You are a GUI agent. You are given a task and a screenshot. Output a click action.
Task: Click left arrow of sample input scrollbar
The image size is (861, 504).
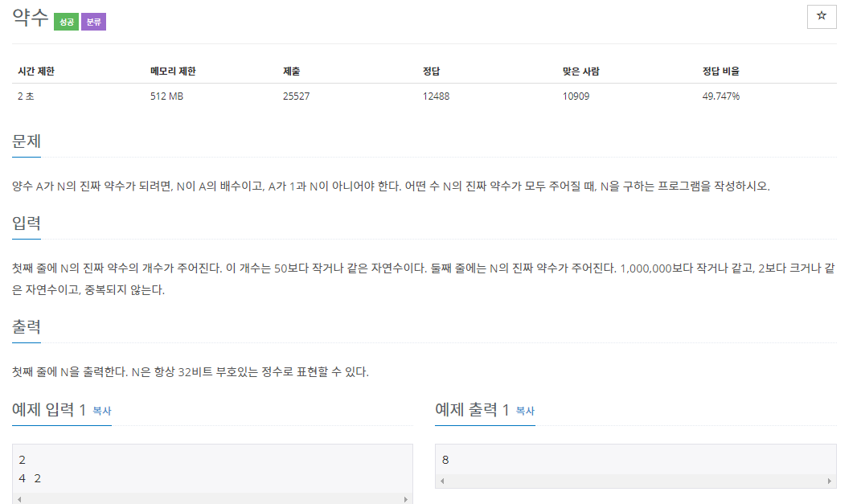[19, 500]
